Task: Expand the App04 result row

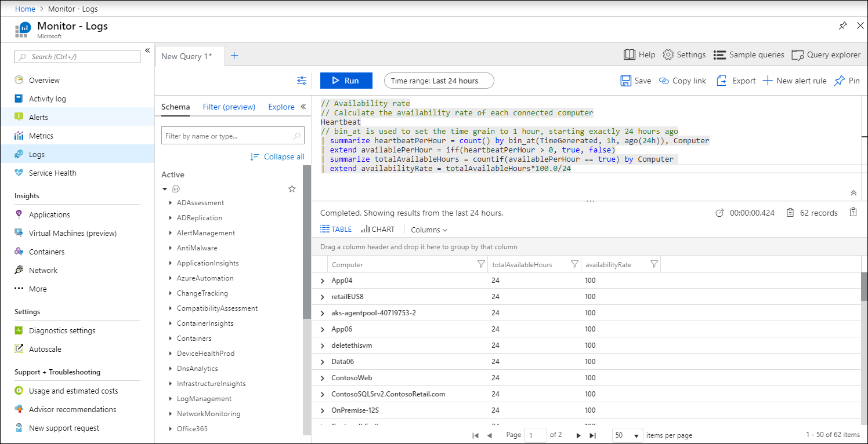Action: pos(323,281)
